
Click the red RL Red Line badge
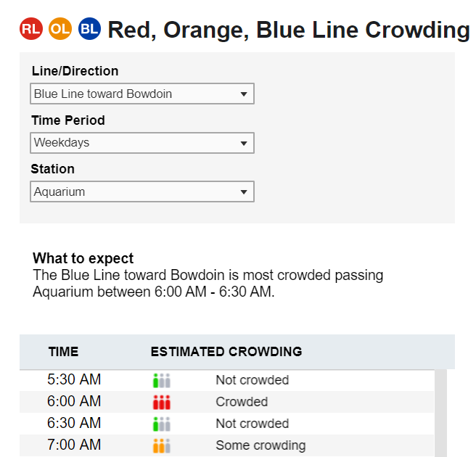pyautogui.click(x=31, y=29)
